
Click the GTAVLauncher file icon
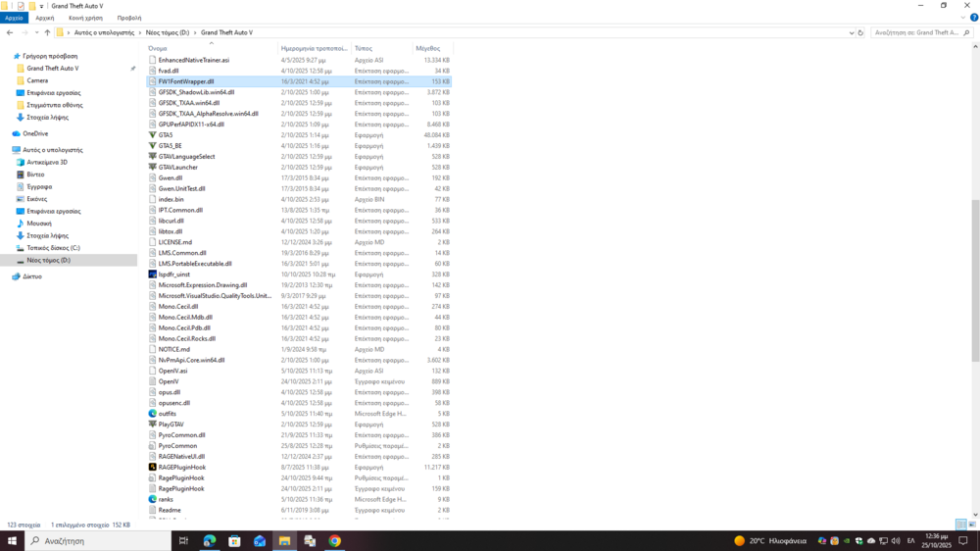152,168
